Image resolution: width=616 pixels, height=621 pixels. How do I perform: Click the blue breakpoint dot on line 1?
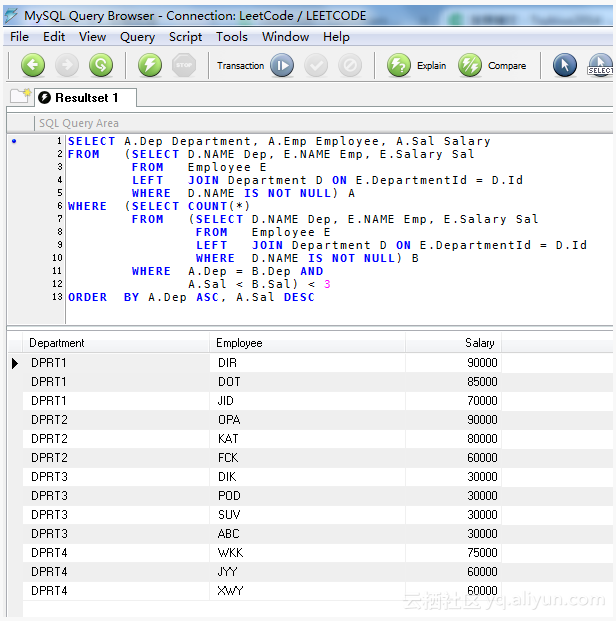click(14, 141)
